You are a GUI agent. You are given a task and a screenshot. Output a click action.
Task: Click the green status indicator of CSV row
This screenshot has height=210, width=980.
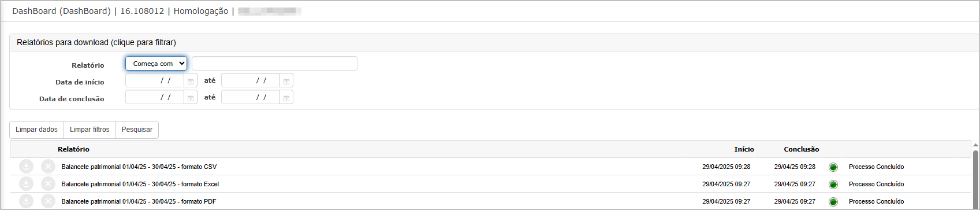[x=833, y=167]
